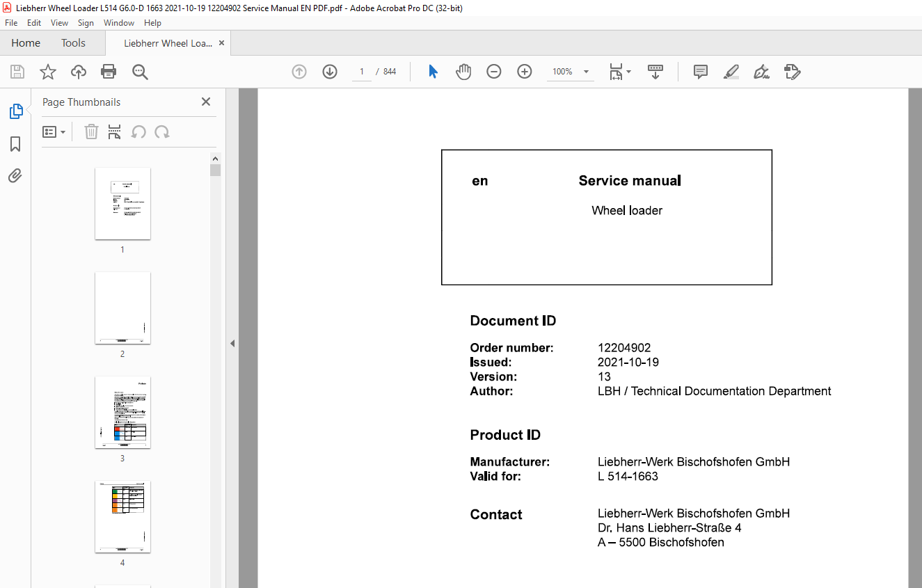Zoom in with plus icon
Image resolution: width=922 pixels, height=588 pixels.
[525, 72]
